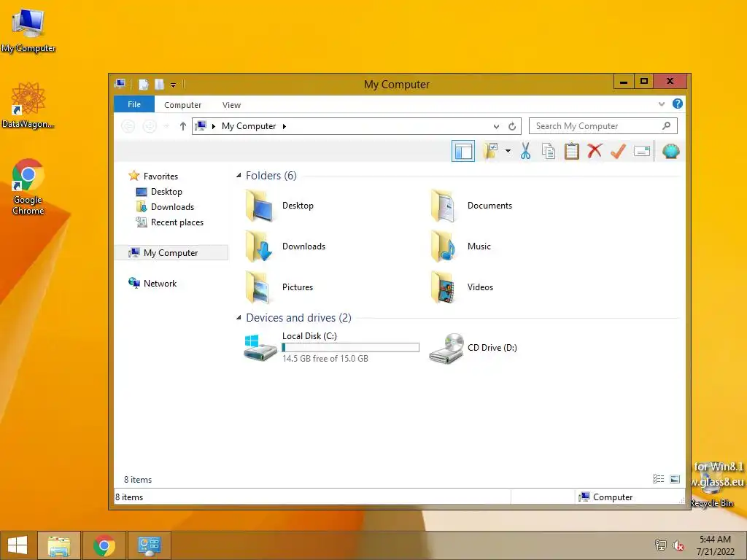Screen dimensions: 747x560
Task: Collapse the Folders (6) group
Action: coord(239,175)
